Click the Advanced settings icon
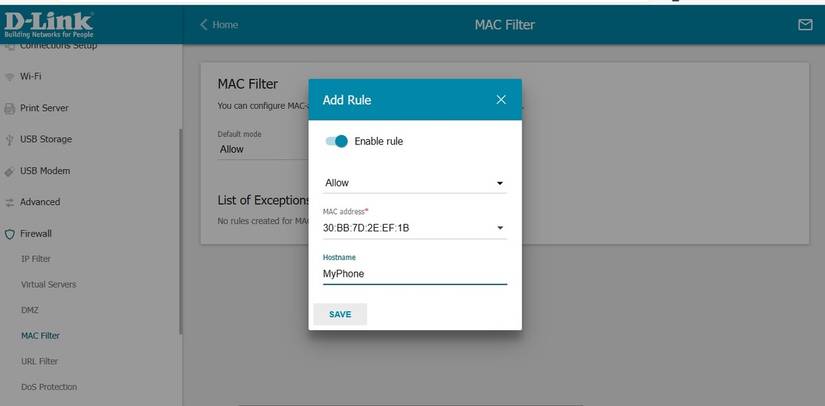This screenshot has height=406, width=825. 10,202
